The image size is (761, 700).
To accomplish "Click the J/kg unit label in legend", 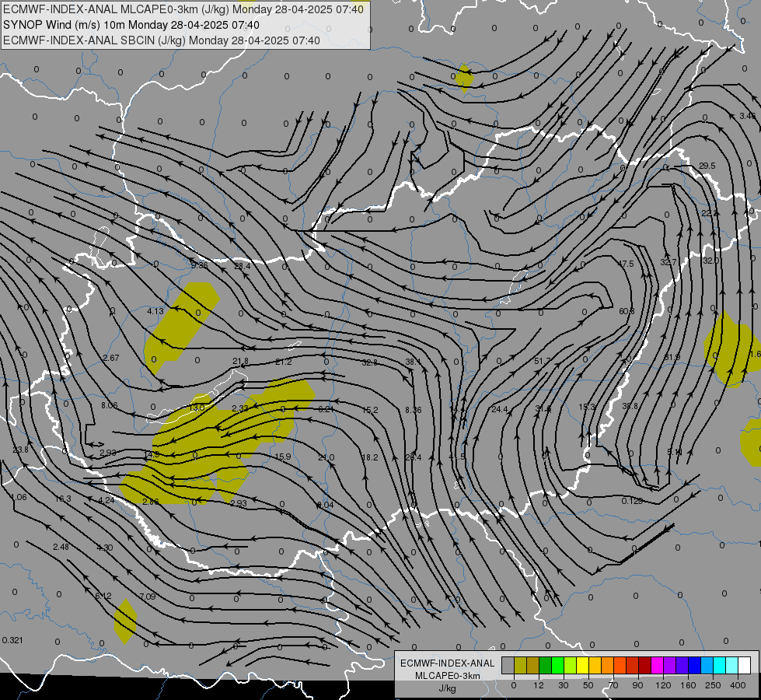I will (x=447, y=688).
